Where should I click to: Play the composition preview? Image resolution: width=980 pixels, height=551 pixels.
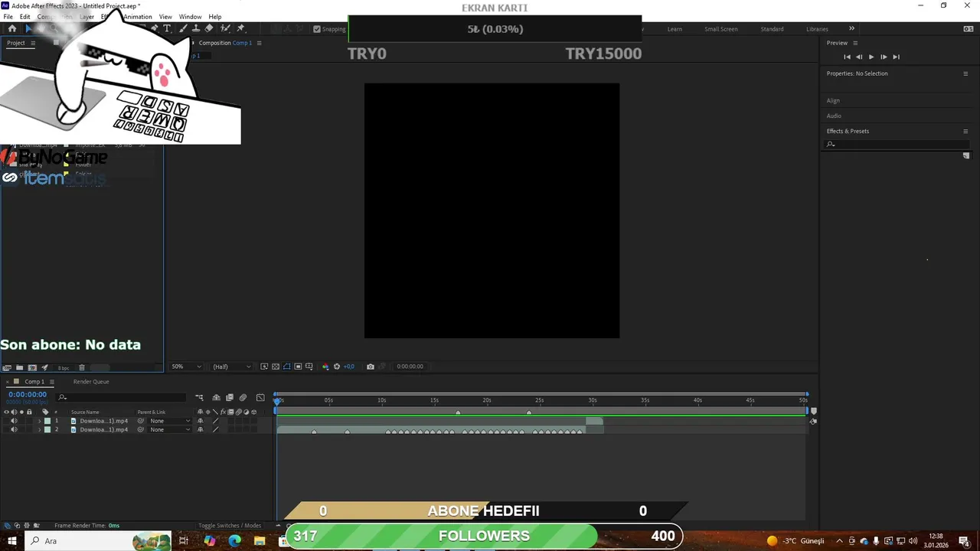click(871, 57)
